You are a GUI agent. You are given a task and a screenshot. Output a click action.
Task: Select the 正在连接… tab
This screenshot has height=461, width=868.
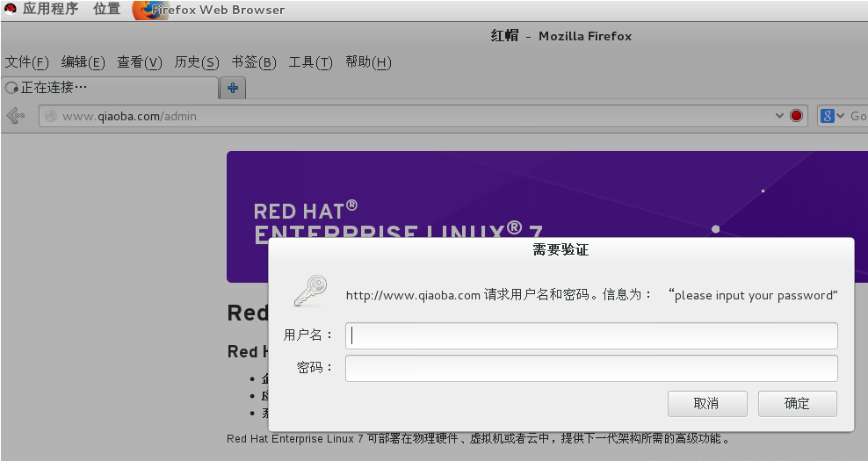click(110, 88)
